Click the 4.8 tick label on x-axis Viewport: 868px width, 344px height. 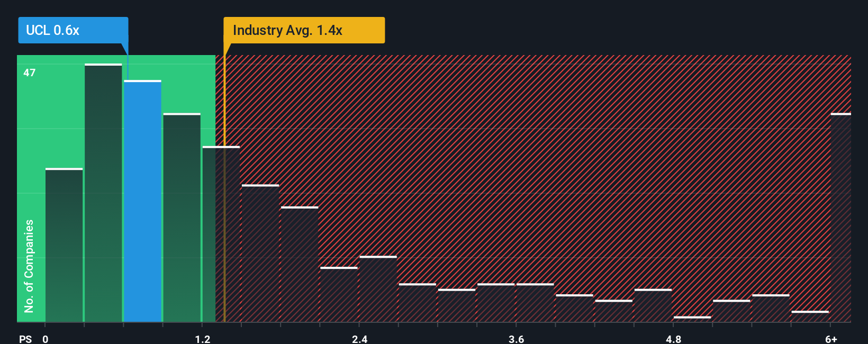coord(673,339)
